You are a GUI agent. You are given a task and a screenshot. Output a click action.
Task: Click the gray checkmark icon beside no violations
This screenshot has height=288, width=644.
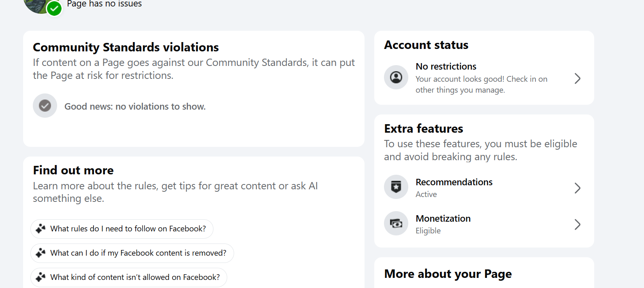(45, 106)
